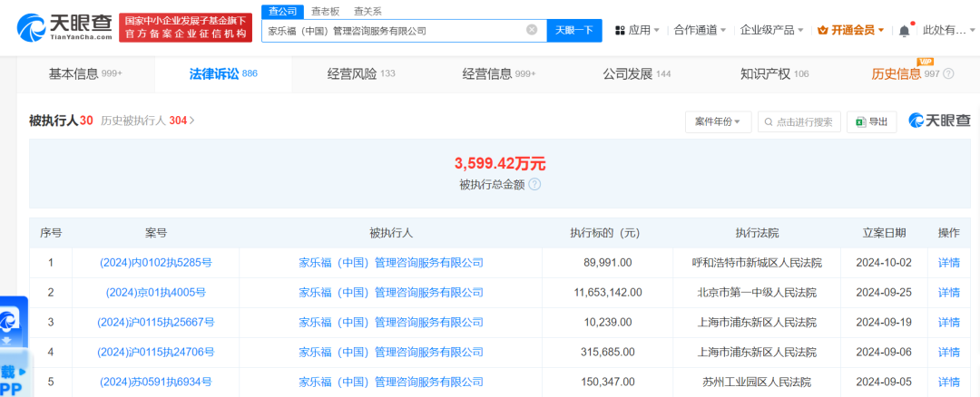Image resolution: width=980 pixels, height=397 pixels.
Task: Open 详情 for the 2024-09-25 case
Action: click(x=949, y=292)
